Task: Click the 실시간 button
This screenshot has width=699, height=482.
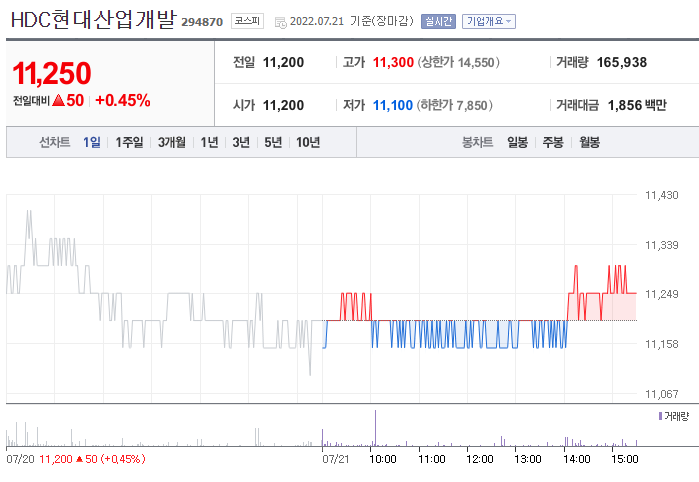Action: [438, 21]
